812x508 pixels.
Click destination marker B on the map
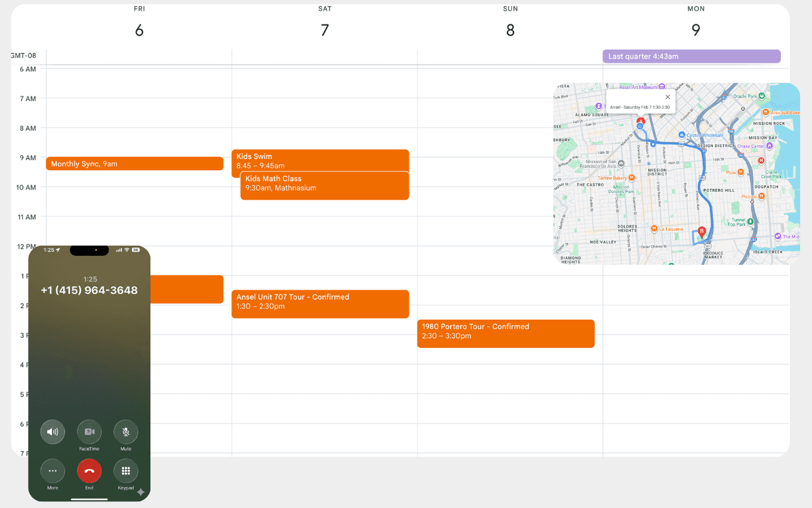point(702,232)
